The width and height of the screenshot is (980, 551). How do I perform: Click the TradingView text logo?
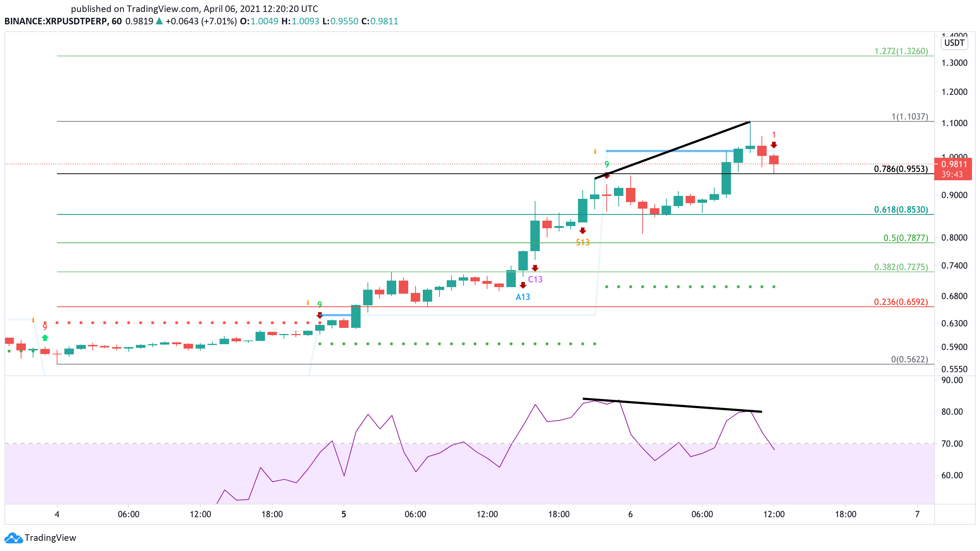[50, 538]
